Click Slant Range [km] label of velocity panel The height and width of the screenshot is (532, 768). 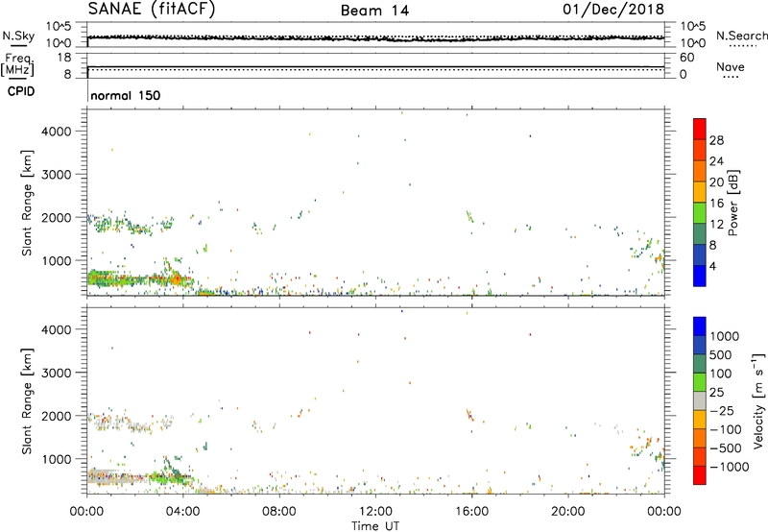click(27, 401)
